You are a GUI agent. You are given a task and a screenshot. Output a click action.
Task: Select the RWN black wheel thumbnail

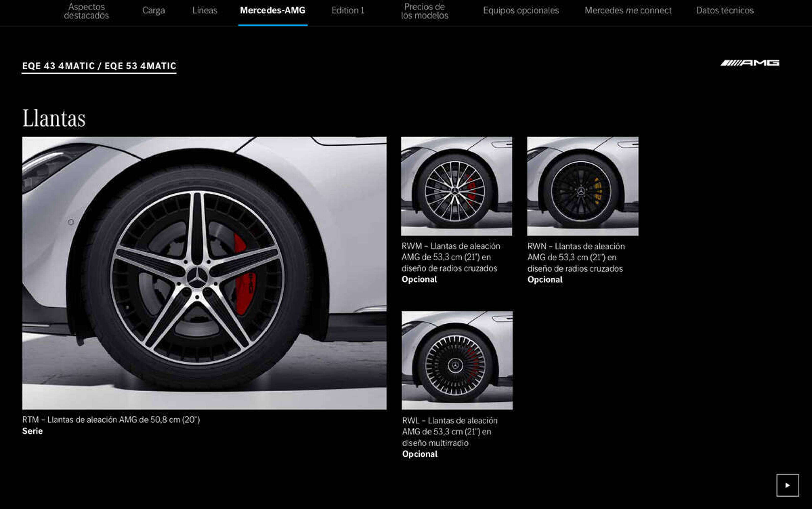pos(583,186)
